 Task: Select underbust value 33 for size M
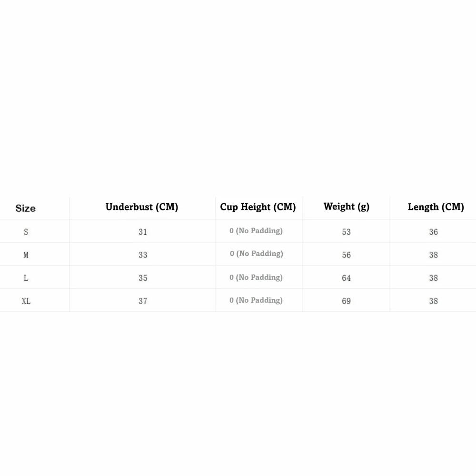pos(143,255)
